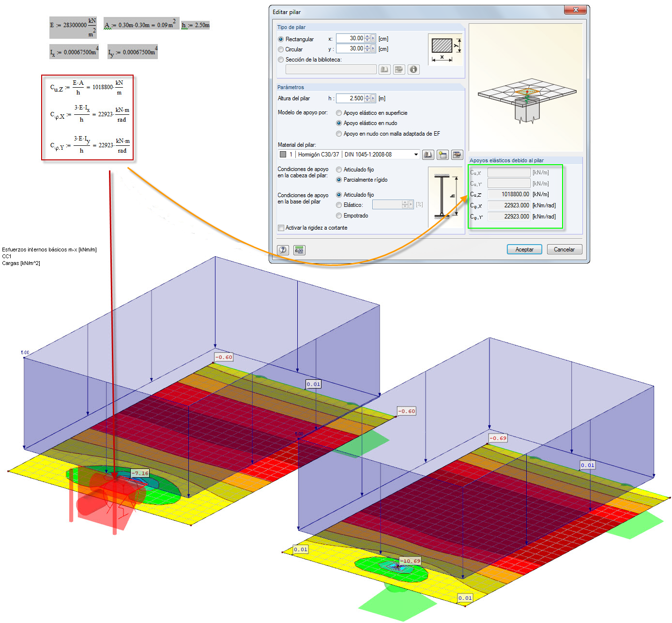Close the Editar pilar dialog
Viewport: 672px width, 623px height.
click(576, 10)
